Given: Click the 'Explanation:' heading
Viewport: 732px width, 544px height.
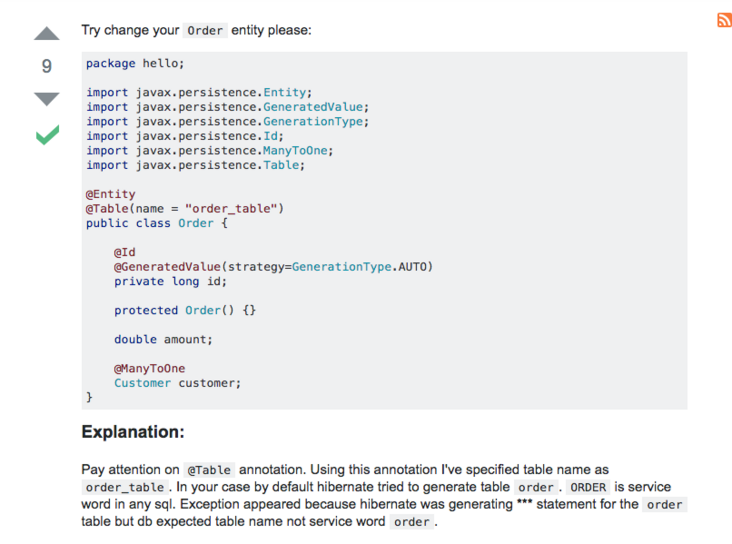Looking at the screenshot, I should point(133,433).
